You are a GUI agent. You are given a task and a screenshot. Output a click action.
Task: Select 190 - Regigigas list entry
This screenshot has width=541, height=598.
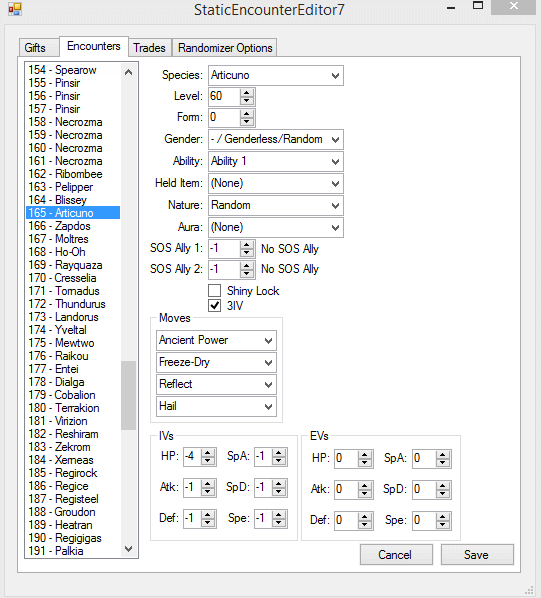coord(73,538)
